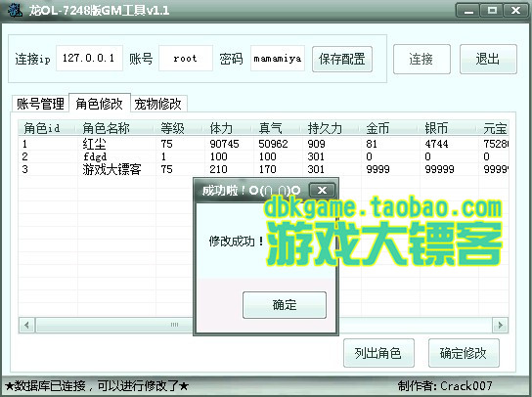
Task: Click the right scroll arrow
Action: click(x=500, y=325)
